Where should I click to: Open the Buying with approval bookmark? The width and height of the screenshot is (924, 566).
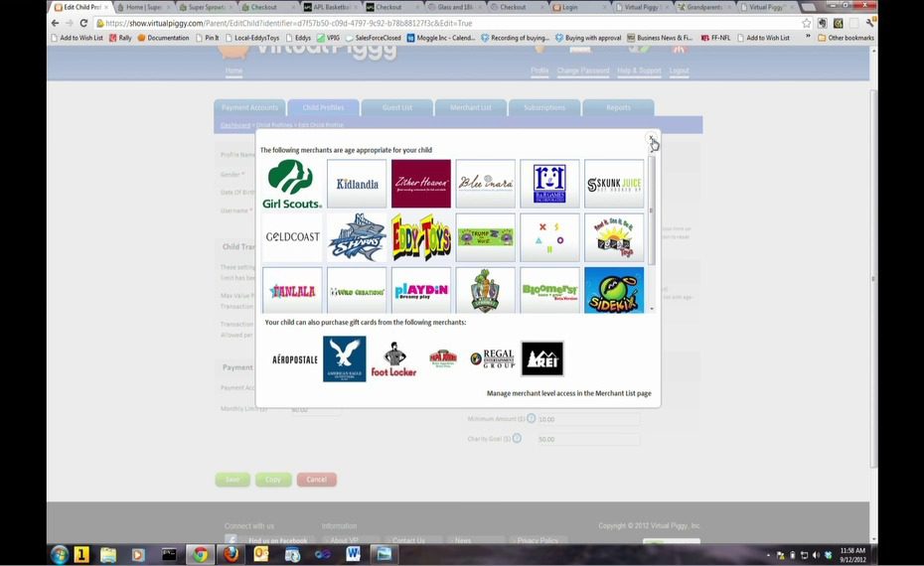588,38
